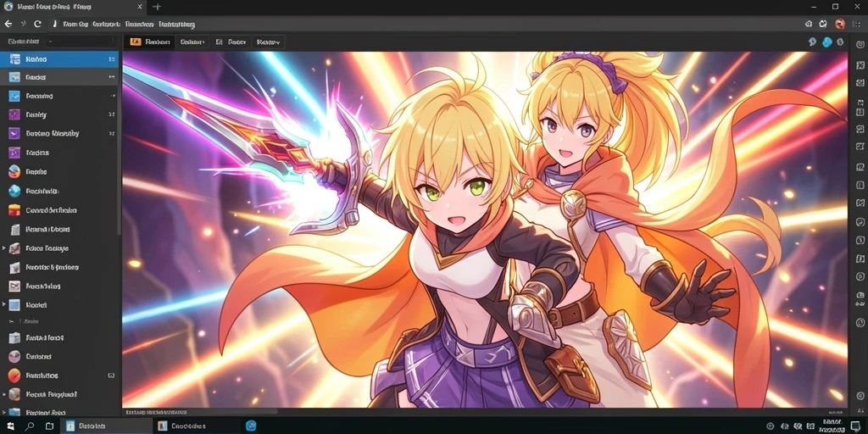The image size is (868, 434).
Task: Expand the arrow beside the row below the envelope row
Action: pos(4,304)
